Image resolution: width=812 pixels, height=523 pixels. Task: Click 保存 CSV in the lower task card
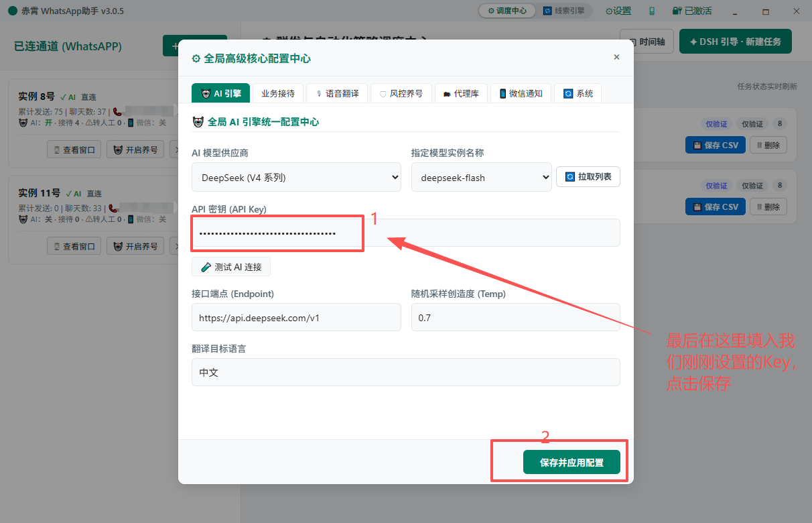pos(715,207)
